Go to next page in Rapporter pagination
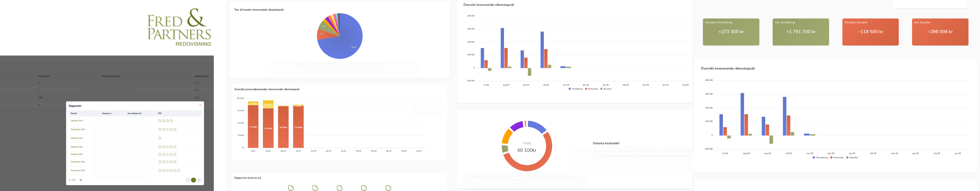Screen dimensions: 980x191 point(199,180)
